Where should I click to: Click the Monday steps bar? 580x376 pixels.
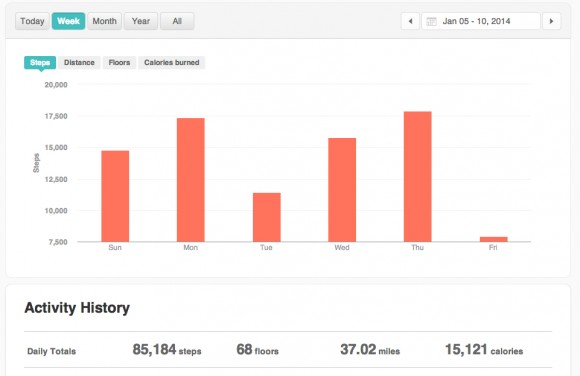click(190, 180)
